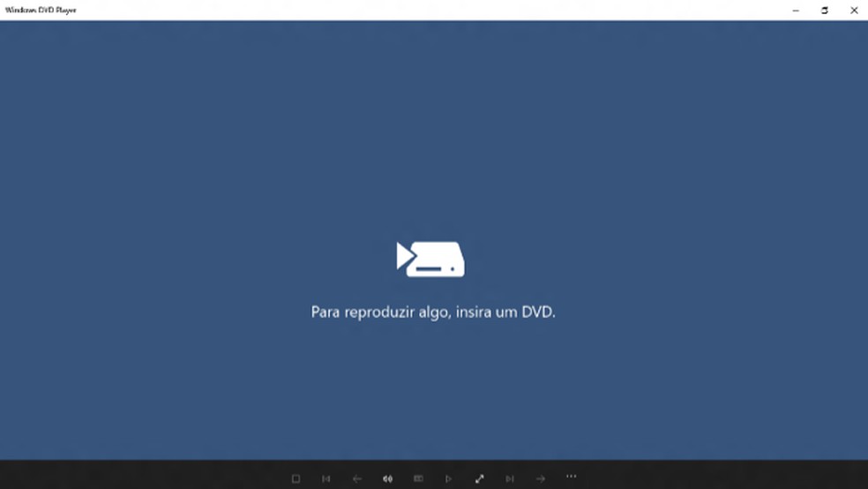Skip to the previous chapter
The width and height of the screenshot is (868, 489).
pos(326,478)
